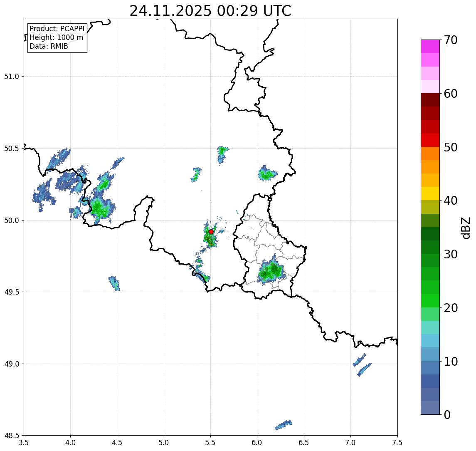The image size is (476, 451).
Task: Click the colorbar tick label 70
Action: point(451,40)
